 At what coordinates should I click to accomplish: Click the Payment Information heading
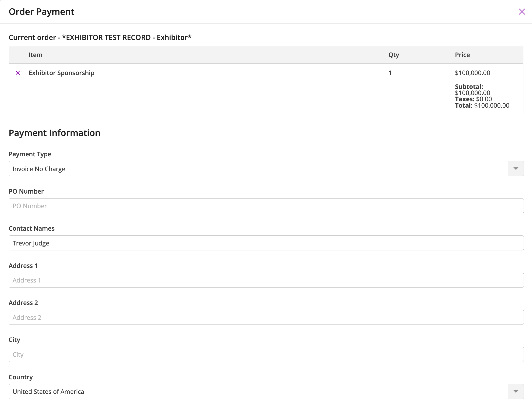[x=55, y=133]
